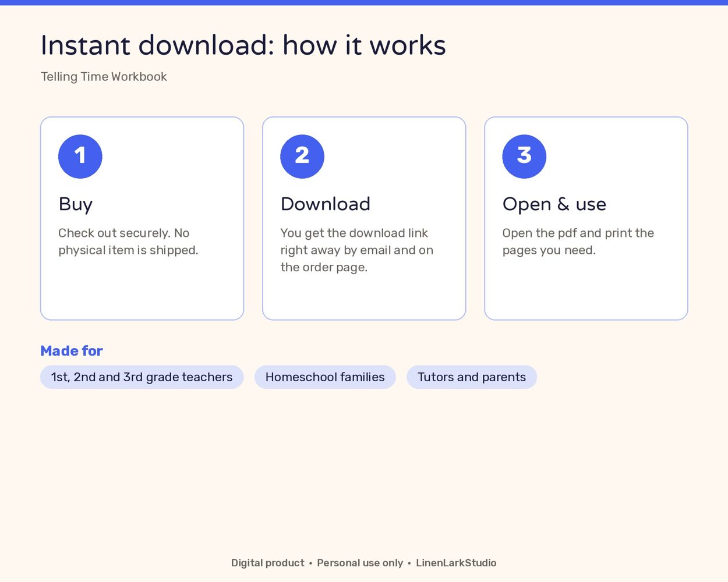
Task: Click the step 2 number circle
Action: point(302,157)
